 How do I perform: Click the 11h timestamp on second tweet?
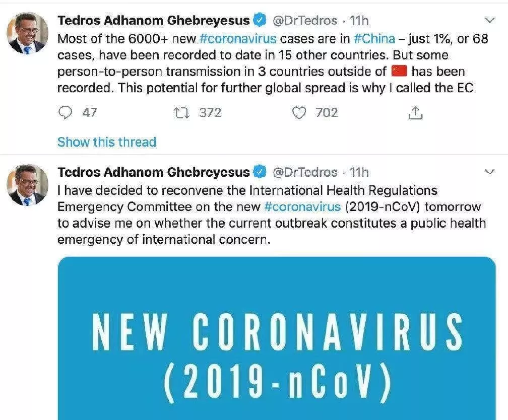(359, 172)
